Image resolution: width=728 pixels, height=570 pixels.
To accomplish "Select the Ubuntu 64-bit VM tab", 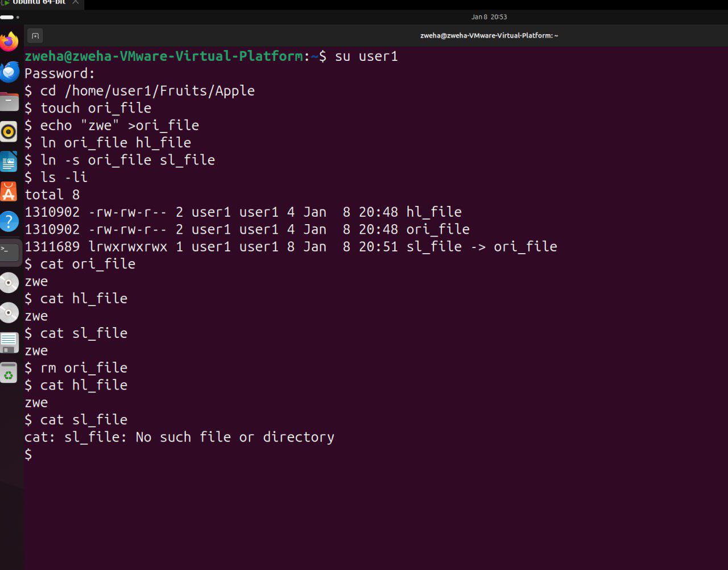I will click(x=39, y=3).
